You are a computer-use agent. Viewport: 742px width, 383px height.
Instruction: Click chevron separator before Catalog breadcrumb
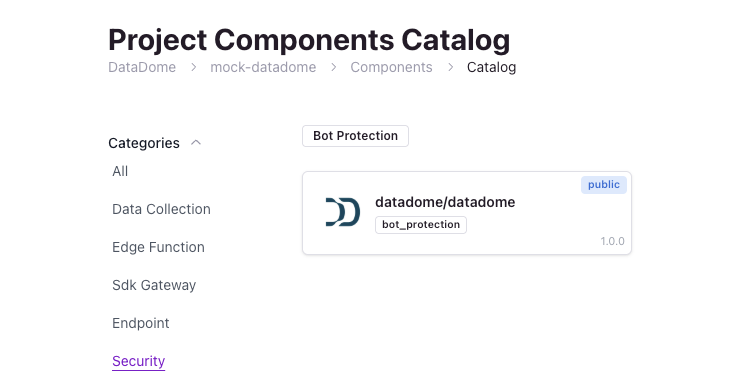point(450,68)
